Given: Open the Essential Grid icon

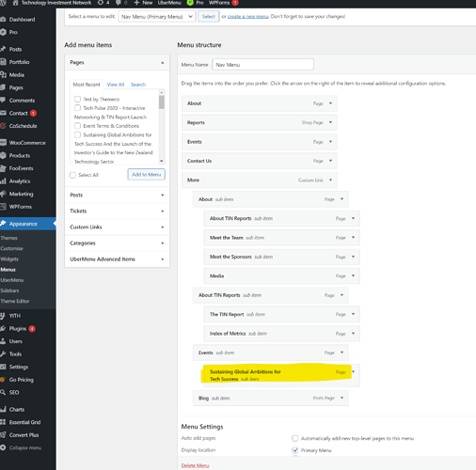Looking at the screenshot, I should point(3,422).
